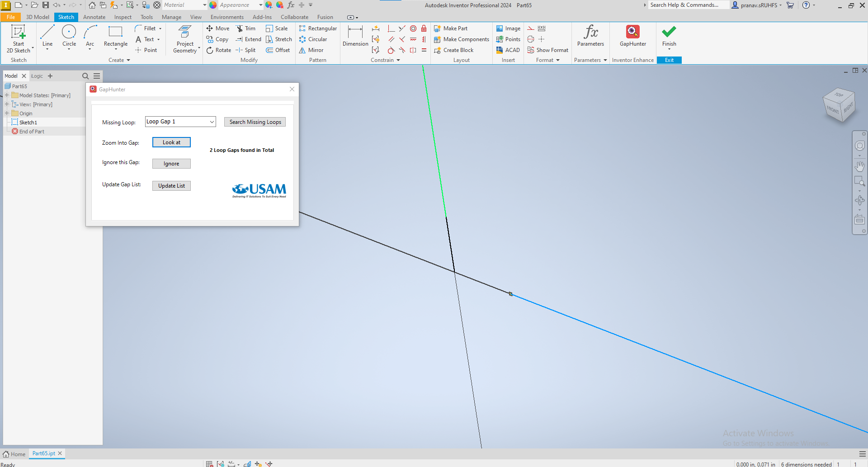Click the Ignore gap button

coord(171,164)
